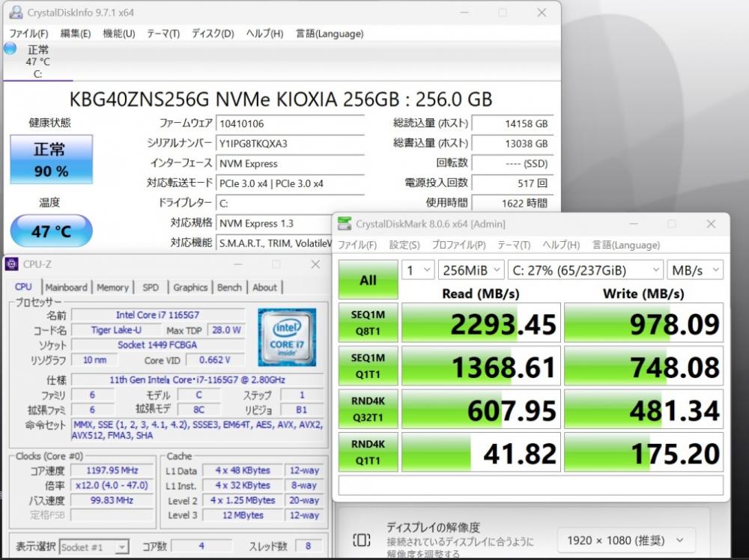This screenshot has height=560, width=749.
Task: Run the SEQ1M Q8T1 test
Action: pos(368,323)
